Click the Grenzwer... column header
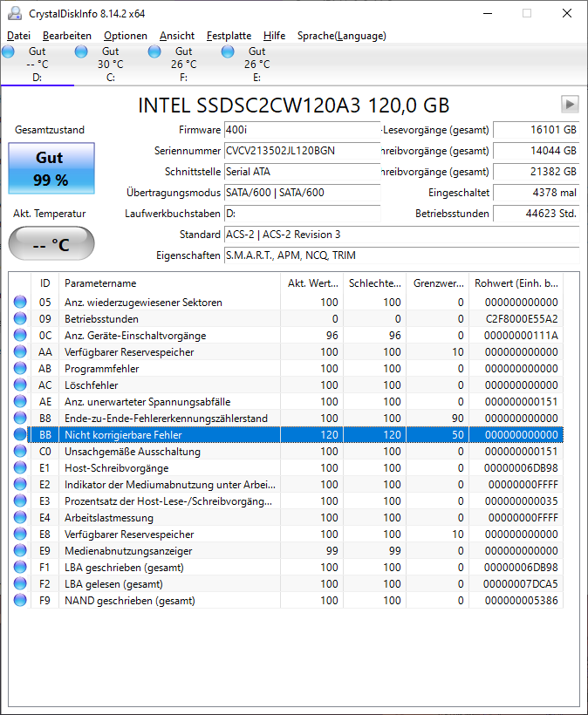Viewport: 588px width, 715px height. pos(437,283)
